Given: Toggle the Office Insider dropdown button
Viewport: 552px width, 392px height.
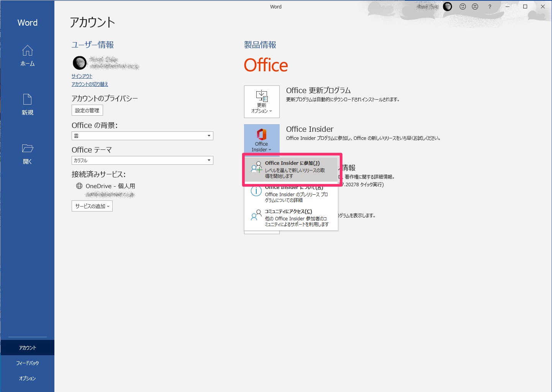Looking at the screenshot, I should [x=262, y=139].
